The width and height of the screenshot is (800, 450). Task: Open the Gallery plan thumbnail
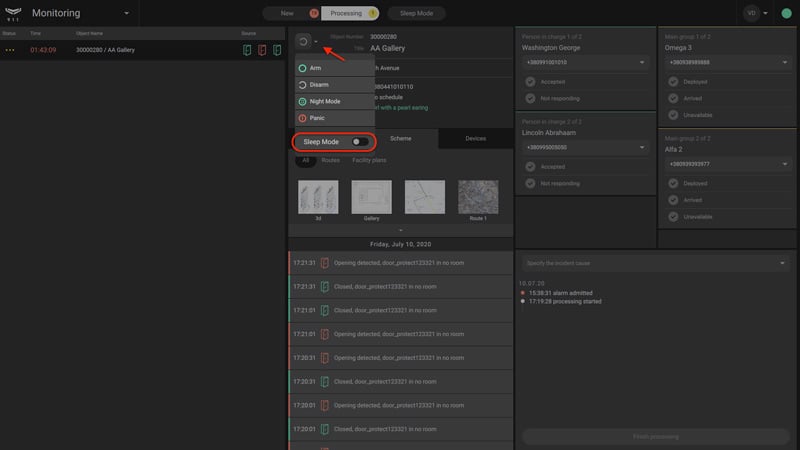click(x=371, y=197)
